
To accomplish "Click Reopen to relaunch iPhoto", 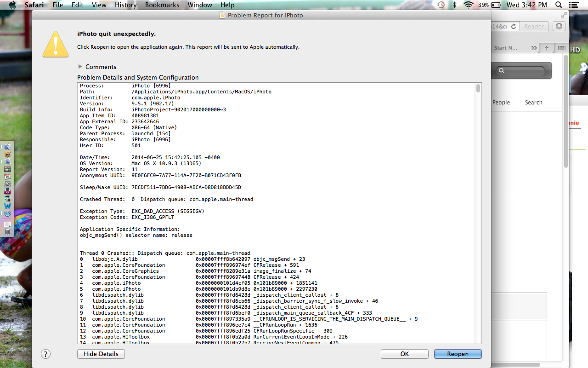I will pyautogui.click(x=458, y=354).
